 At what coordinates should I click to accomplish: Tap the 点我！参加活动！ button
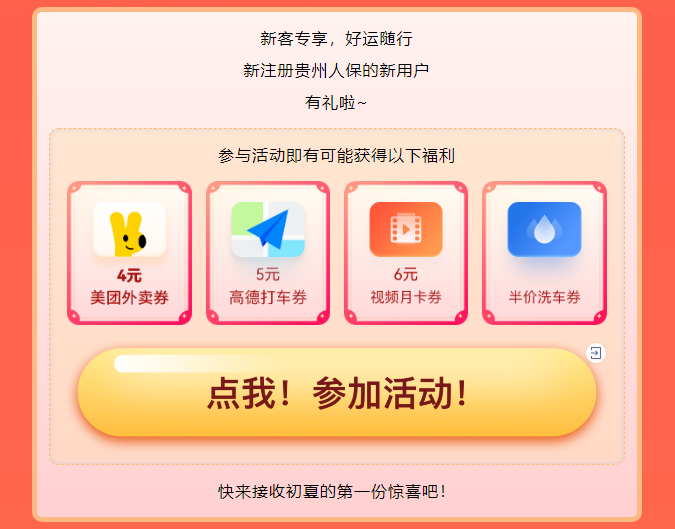[x=337, y=393]
